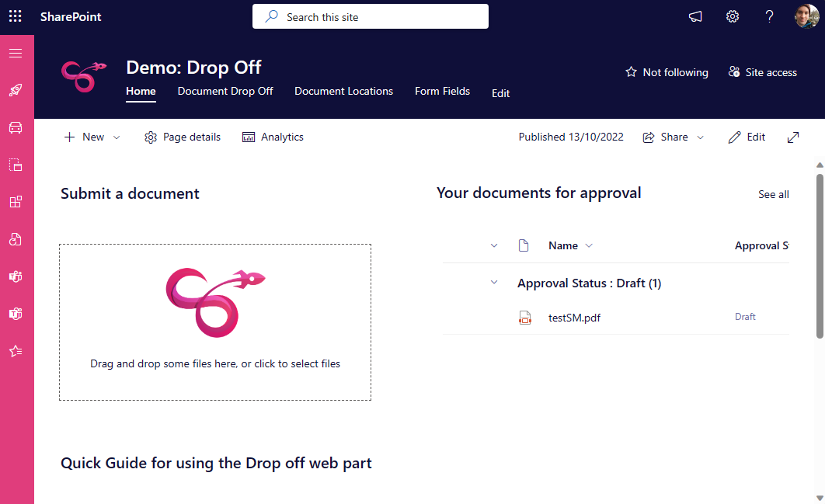The image size is (825, 504).
Task: Click the rocket icon in left sidebar
Action: coord(16,90)
